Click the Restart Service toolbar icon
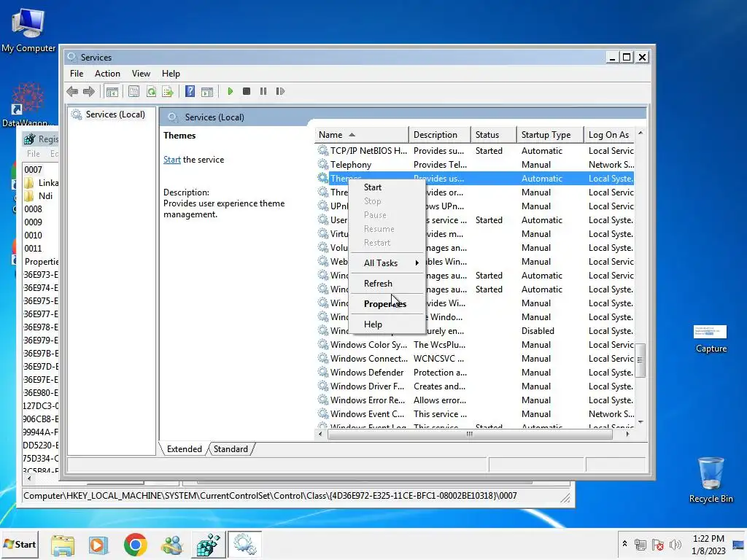This screenshot has width=747, height=560. (280, 91)
